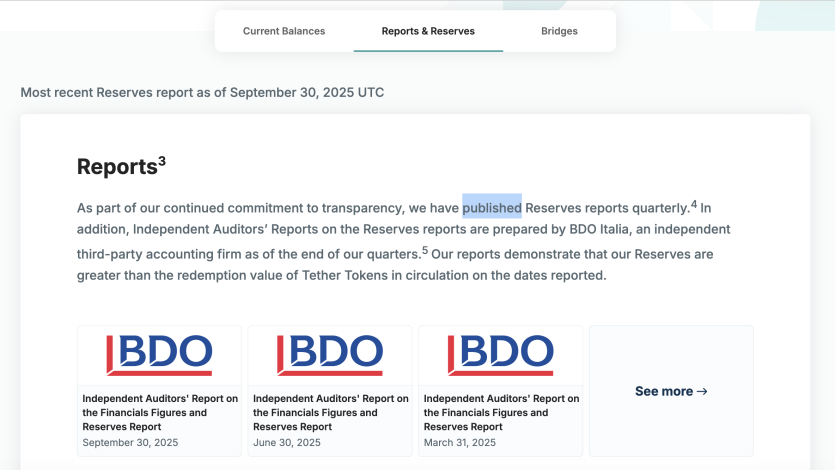Click the highlighted word 'published'
This screenshot has width=835, height=470.
492,208
